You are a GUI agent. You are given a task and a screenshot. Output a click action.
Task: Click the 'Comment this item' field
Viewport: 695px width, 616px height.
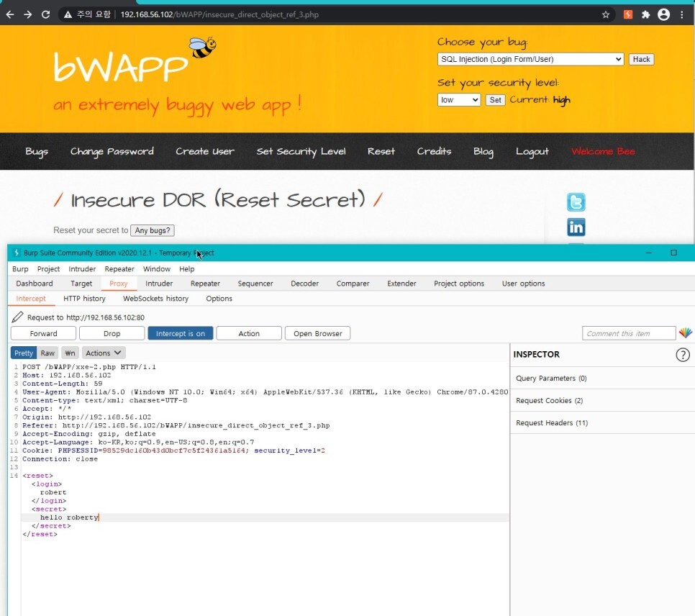pyautogui.click(x=629, y=333)
